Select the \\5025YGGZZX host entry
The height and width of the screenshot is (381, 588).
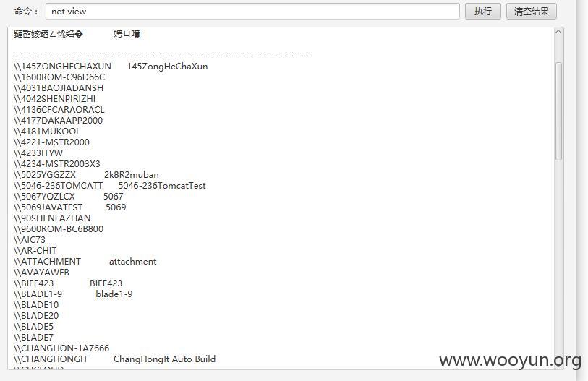(45, 175)
